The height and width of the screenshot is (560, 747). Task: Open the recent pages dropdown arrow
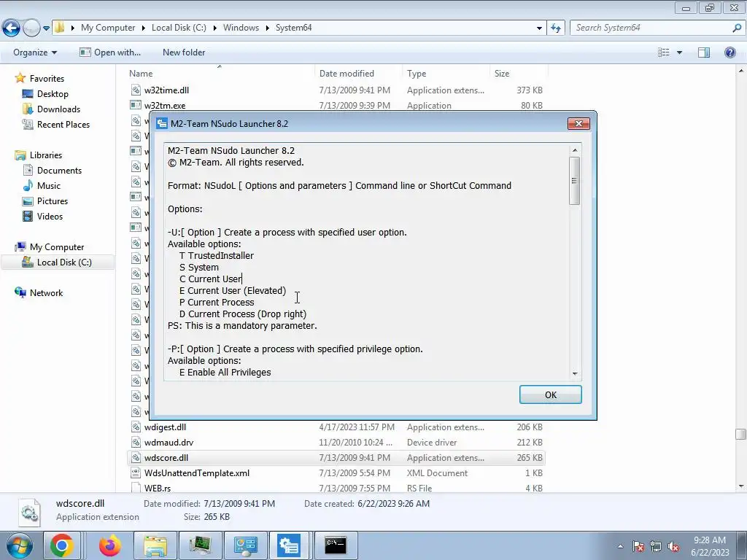click(46, 28)
